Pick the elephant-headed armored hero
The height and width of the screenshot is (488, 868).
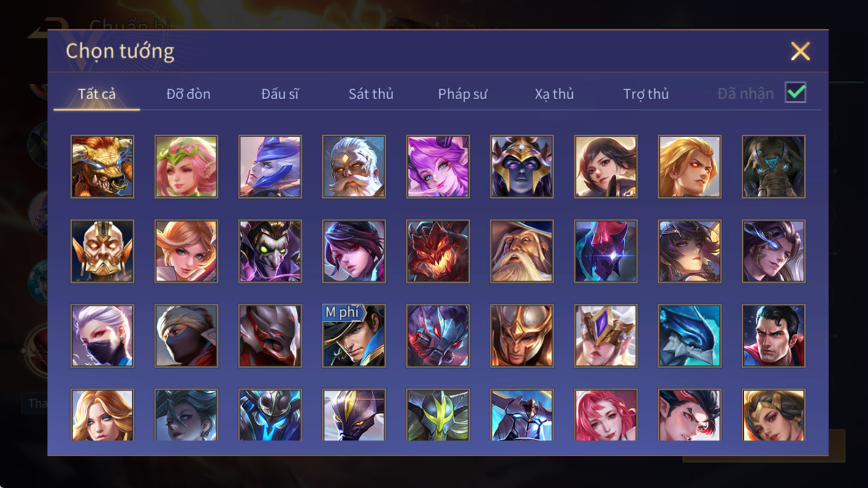click(x=774, y=166)
